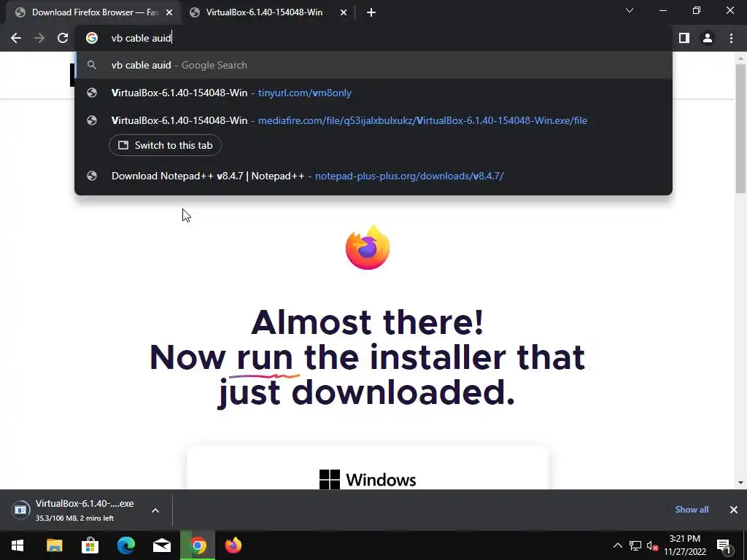Click the Google icon in the address bar
Screen dimensions: 747x560
click(x=92, y=38)
